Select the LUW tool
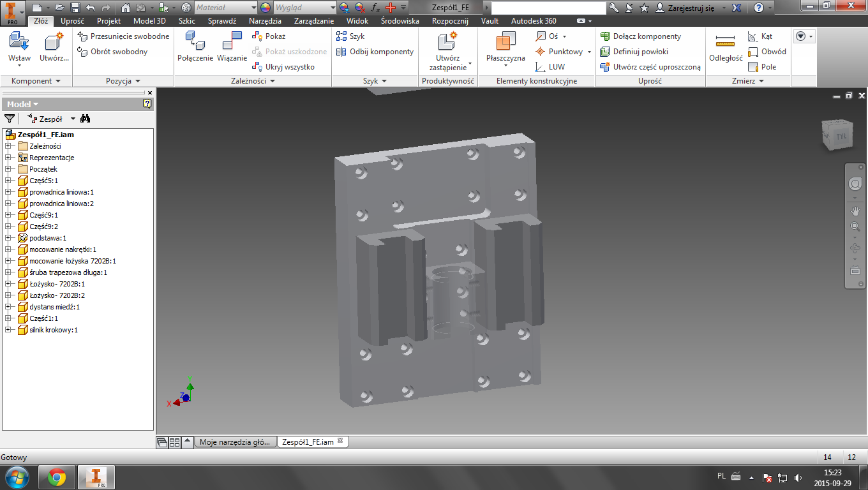This screenshot has width=868, height=490. pyautogui.click(x=550, y=67)
